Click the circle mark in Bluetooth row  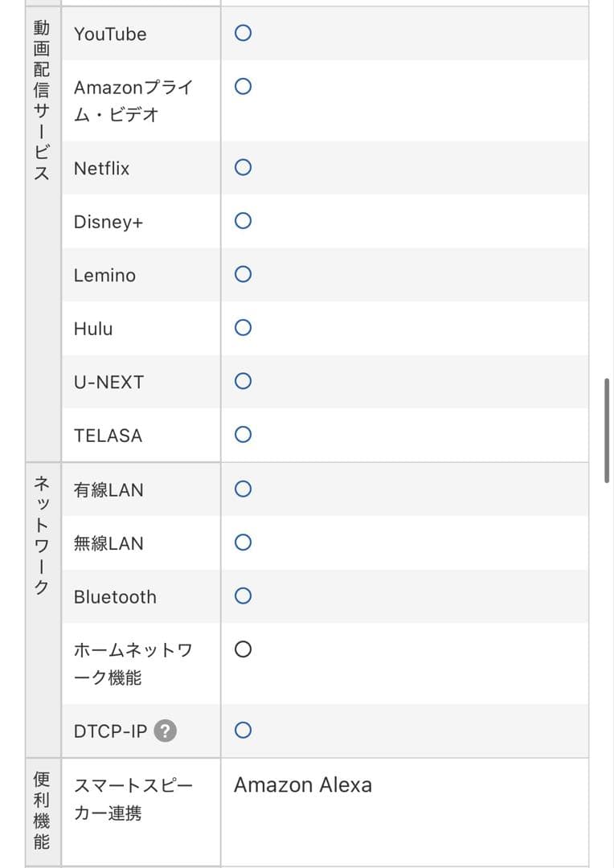click(x=243, y=596)
